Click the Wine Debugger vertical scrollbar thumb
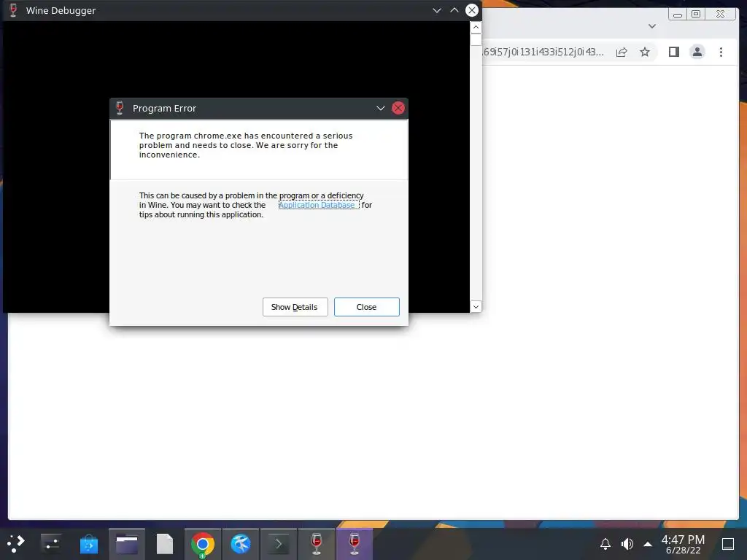Image resolution: width=747 pixels, height=560 pixels. pyautogui.click(x=476, y=39)
